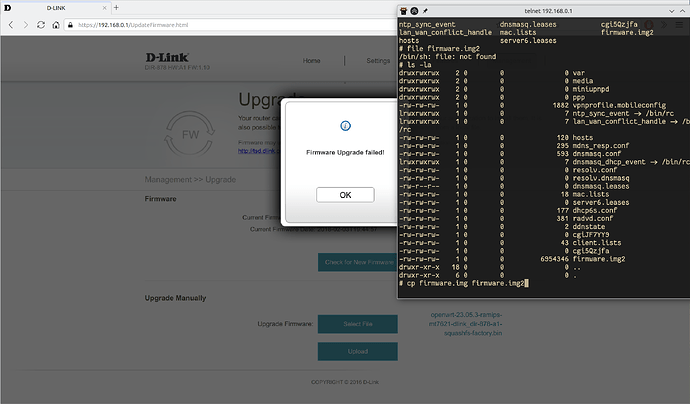The height and width of the screenshot is (404, 690).
Task: Click the FW firmware cycle icon
Action: pos(190,134)
